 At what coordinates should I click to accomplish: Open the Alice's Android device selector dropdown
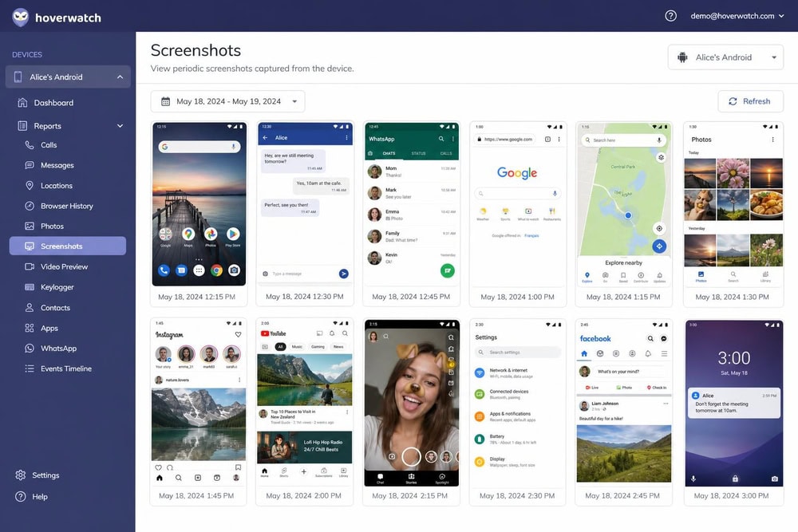tap(725, 57)
